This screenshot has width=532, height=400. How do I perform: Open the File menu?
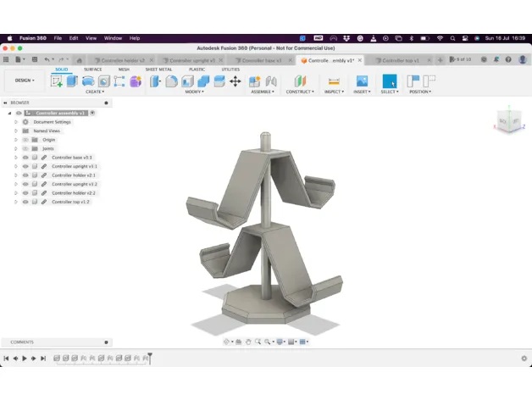(58, 38)
